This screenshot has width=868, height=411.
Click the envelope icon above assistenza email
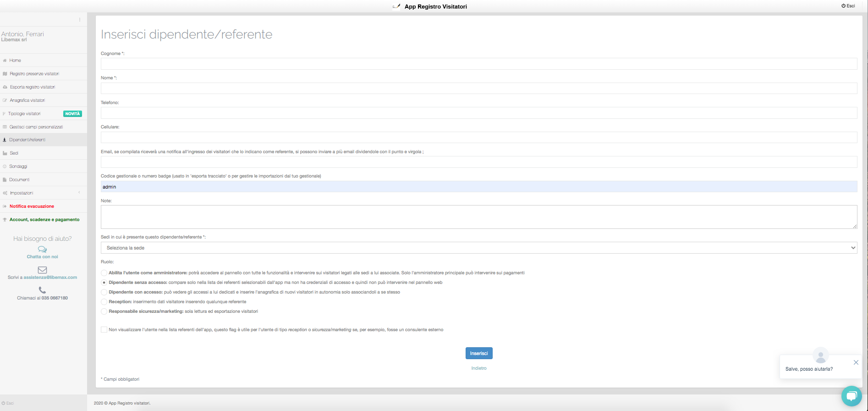(x=42, y=270)
